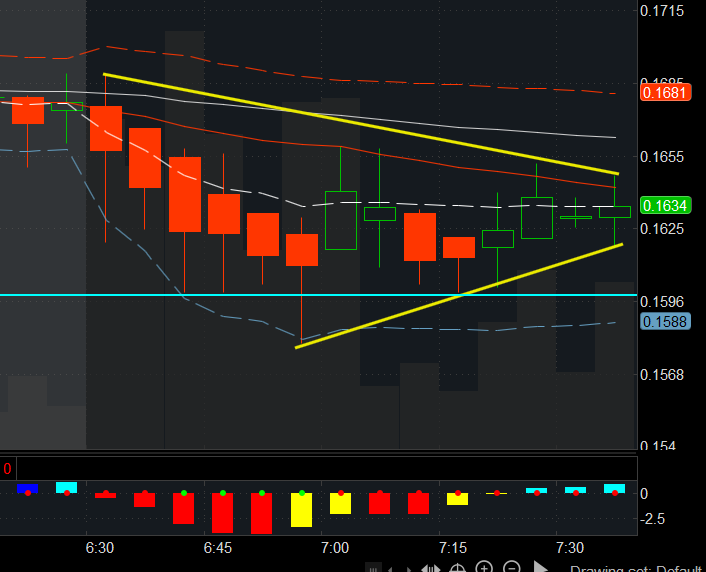Image resolution: width=706 pixels, height=572 pixels.
Task: Click the 0.1655 price axis label
Action: click(x=661, y=157)
